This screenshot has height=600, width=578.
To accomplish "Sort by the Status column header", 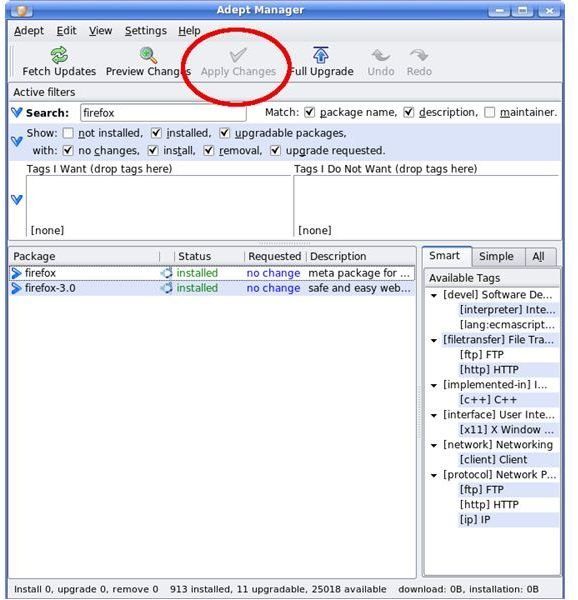I will click(x=209, y=256).
